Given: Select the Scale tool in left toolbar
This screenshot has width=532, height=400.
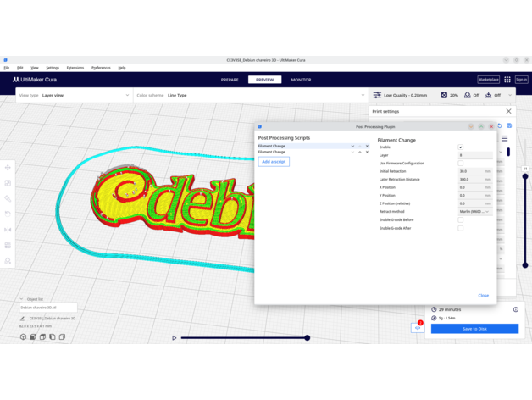Looking at the screenshot, I should (x=8, y=183).
